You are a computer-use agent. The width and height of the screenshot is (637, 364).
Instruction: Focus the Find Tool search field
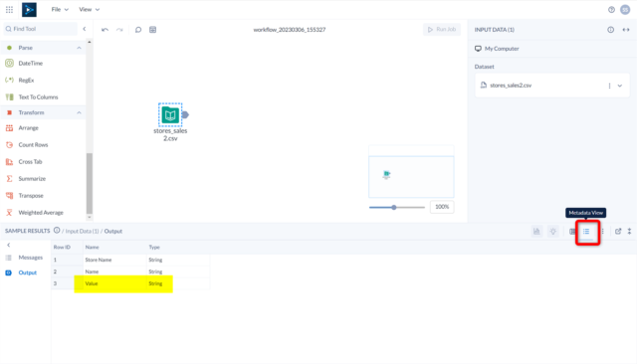[41, 29]
